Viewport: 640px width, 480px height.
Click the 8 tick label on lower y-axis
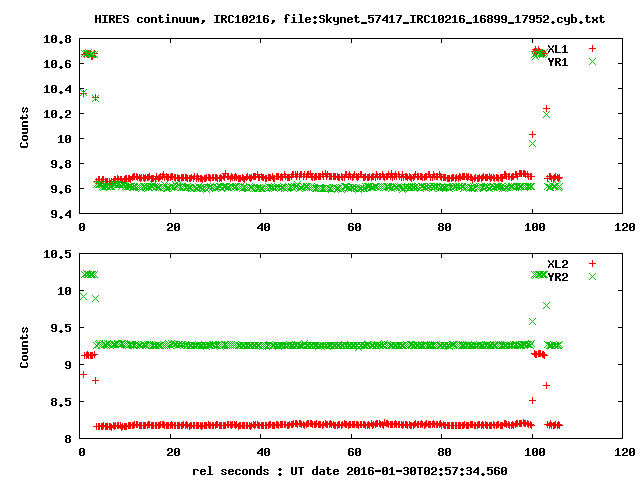(68, 439)
